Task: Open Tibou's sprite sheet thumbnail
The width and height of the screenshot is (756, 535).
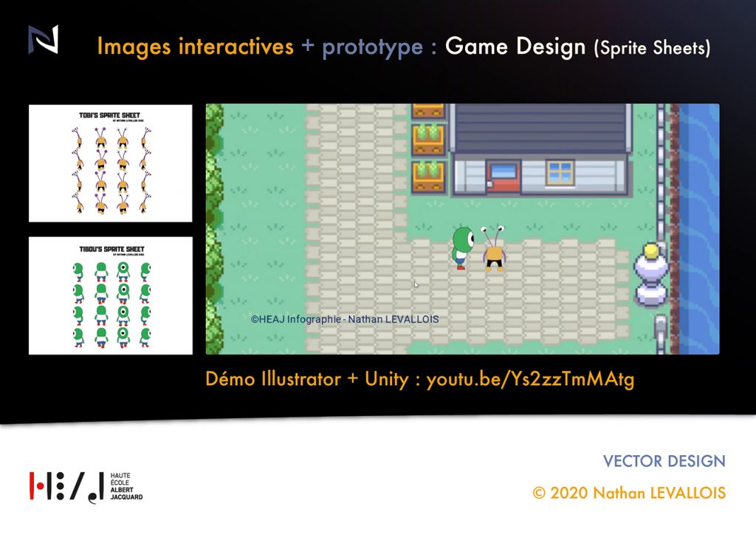Action: (x=111, y=296)
